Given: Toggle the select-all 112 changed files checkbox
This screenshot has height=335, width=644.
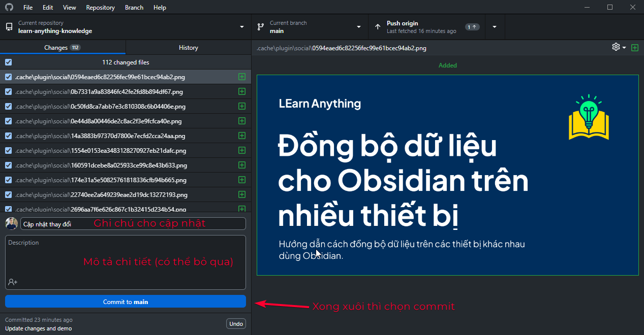Looking at the screenshot, I should click(x=8, y=62).
